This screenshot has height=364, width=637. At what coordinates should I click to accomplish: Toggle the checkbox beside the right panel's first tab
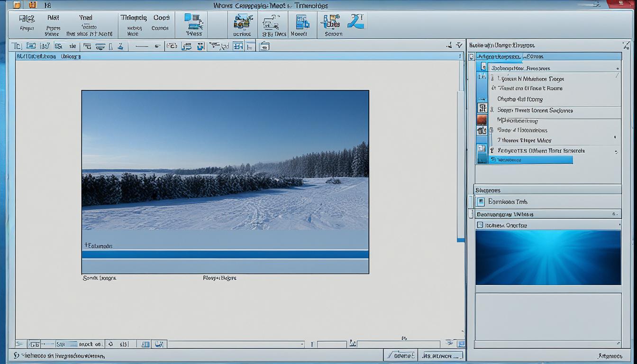tap(471, 56)
